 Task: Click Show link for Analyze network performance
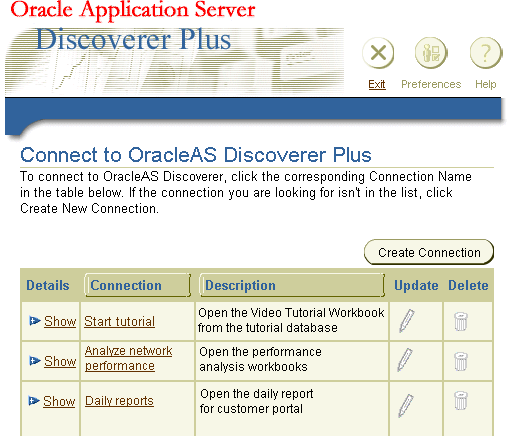click(60, 361)
